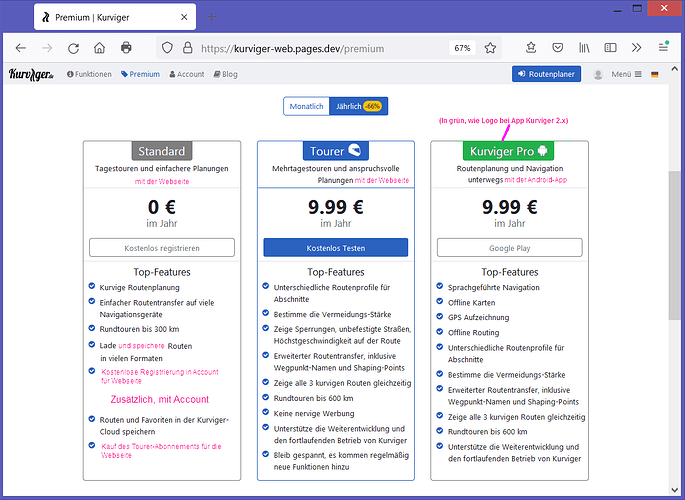Screen dimensions: 685x500
Task: Open the library icon in toolbar
Action: point(584,48)
